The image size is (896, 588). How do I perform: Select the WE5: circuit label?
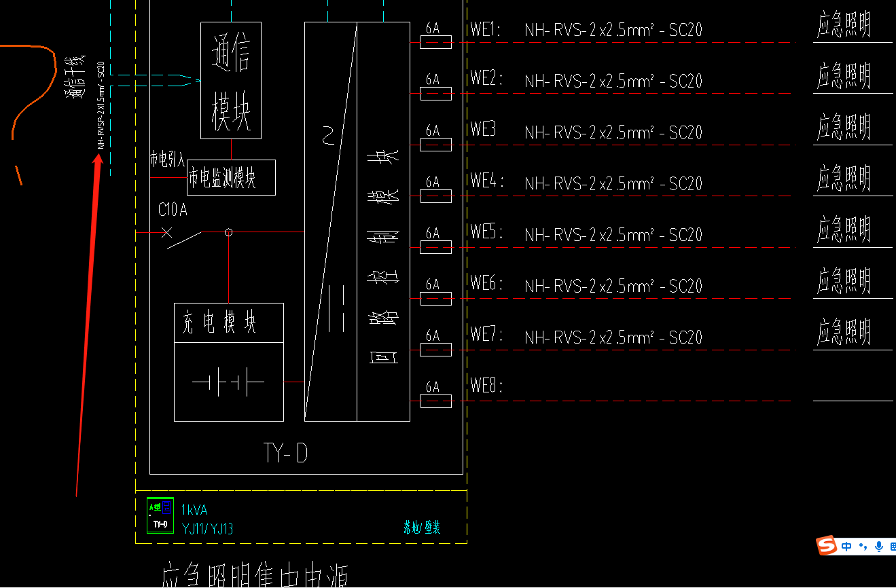486,232
